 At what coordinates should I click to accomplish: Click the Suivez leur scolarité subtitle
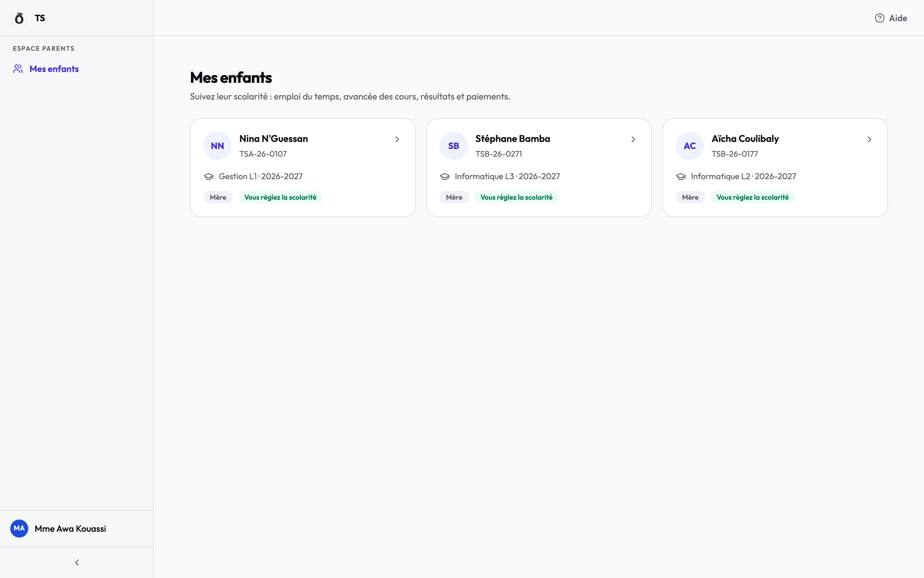tap(350, 96)
